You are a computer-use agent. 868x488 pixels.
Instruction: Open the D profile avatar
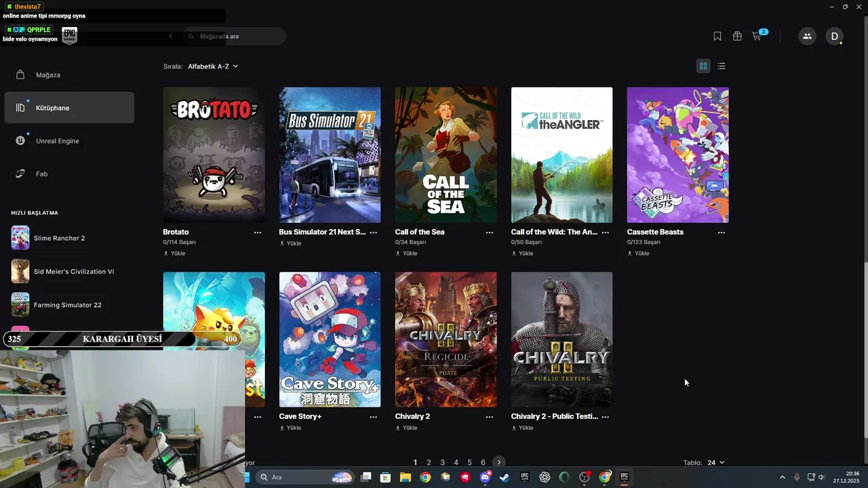click(834, 36)
